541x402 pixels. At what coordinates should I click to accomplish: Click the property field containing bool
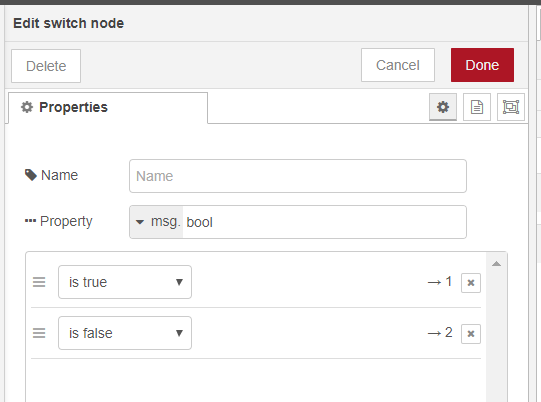click(x=324, y=222)
